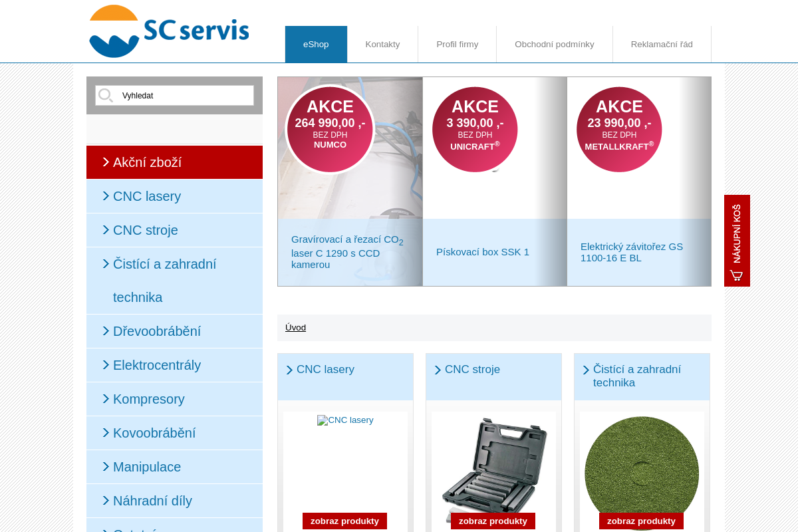Click zobraz produkty under CNC stroje

[x=493, y=521]
